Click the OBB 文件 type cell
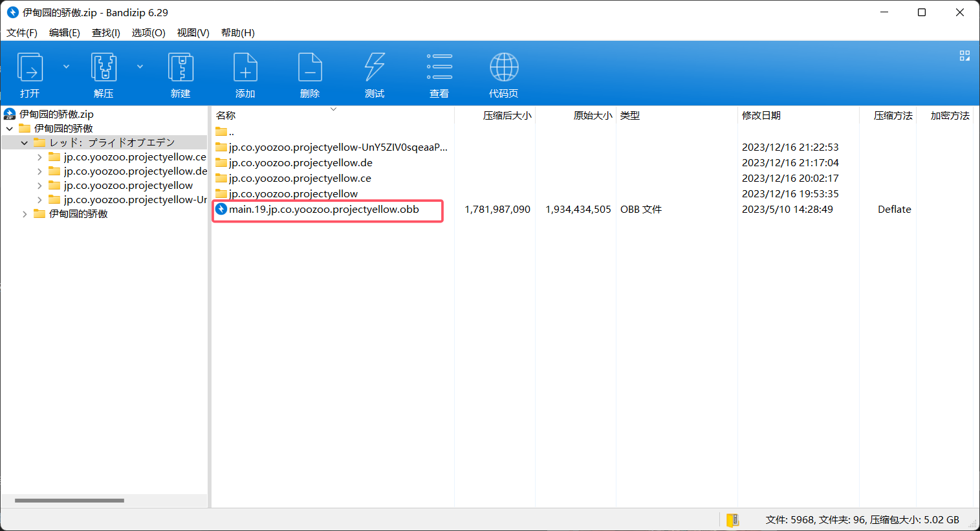 point(641,210)
